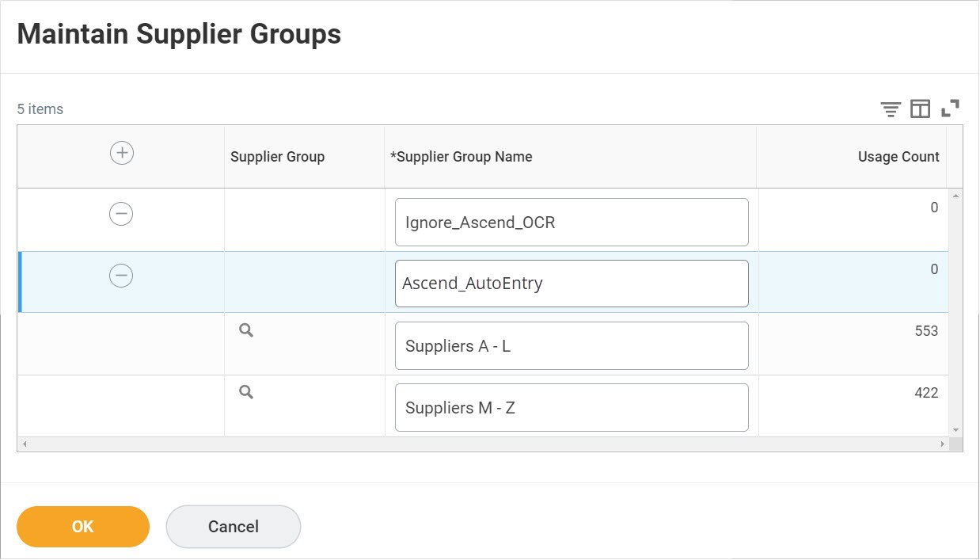
Task: Click the Supplier Group Name column header
Action: [x=463, y=157]
